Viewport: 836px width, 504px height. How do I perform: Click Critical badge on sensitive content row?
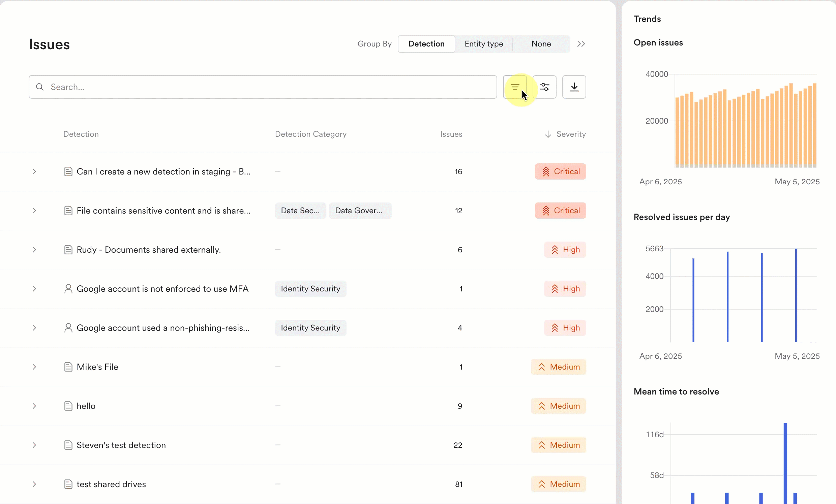pos(561,211)
